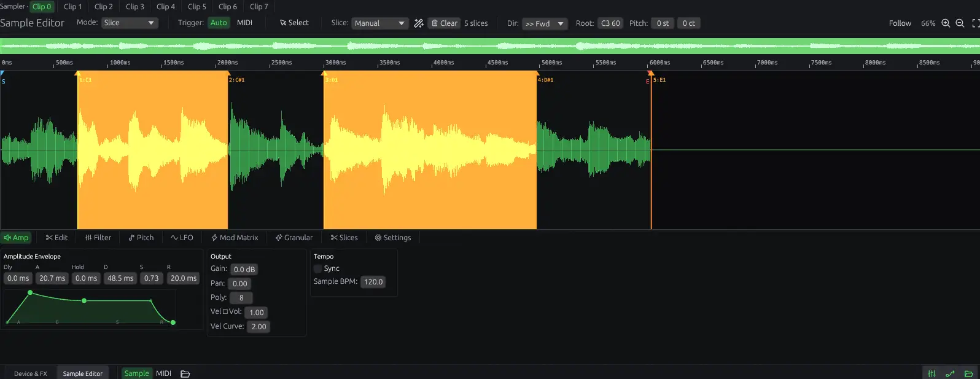Toggle Follow playhead option

(x=900, y=23)
